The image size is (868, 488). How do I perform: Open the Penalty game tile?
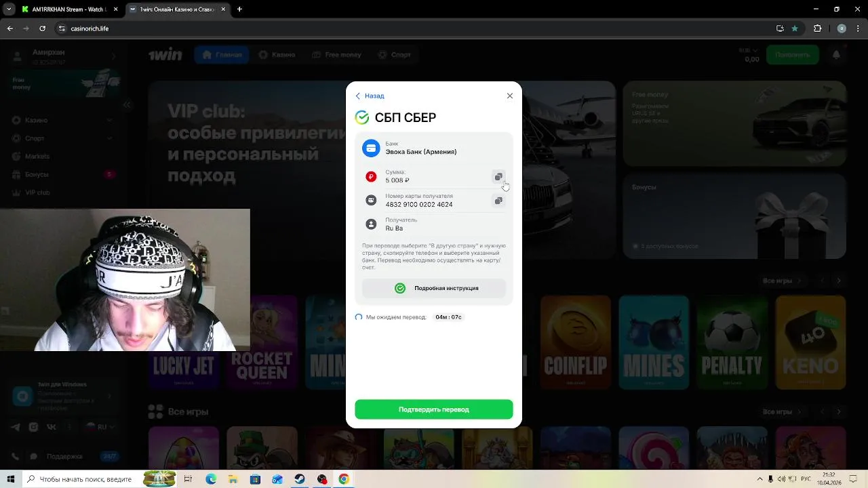pyautogui.click(x=732, y=342)
